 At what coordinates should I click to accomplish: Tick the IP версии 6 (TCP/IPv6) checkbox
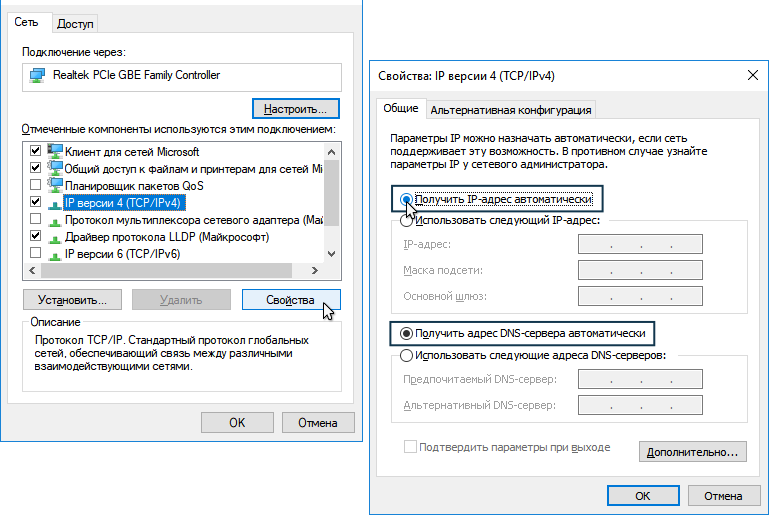[36, 254]
